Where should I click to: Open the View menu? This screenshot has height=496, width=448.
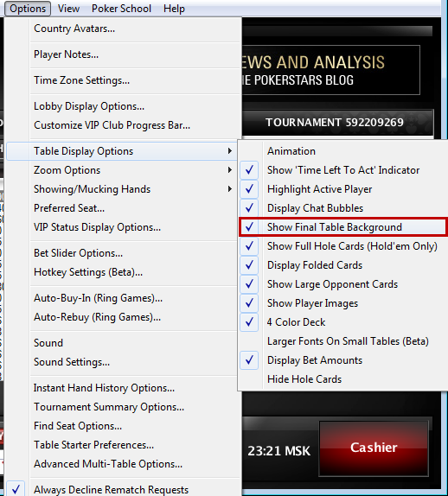coord(68,9)
